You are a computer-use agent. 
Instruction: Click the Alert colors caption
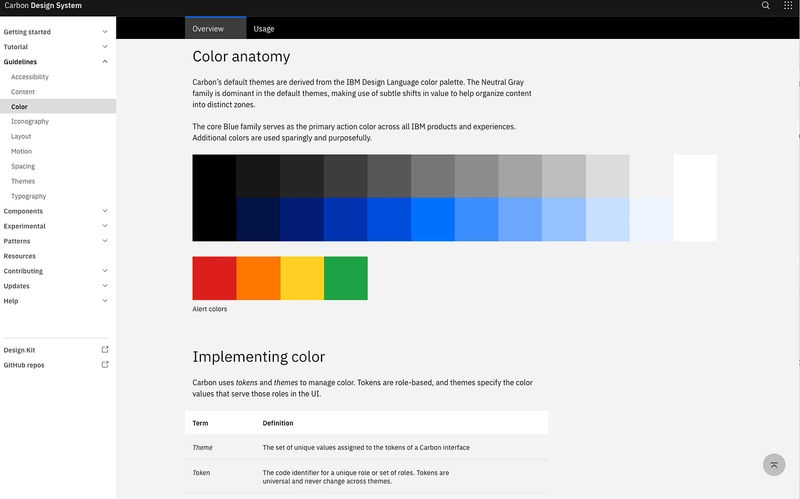point(210,309)
